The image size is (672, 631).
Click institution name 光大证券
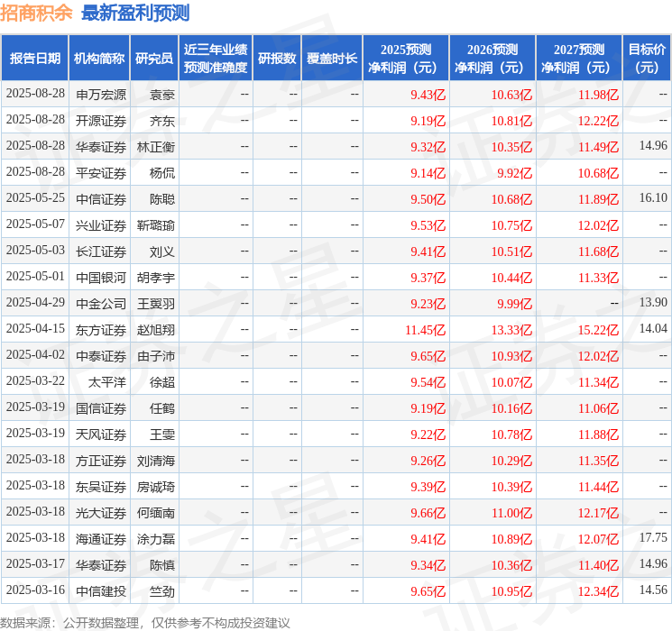(x=101, y=512)
